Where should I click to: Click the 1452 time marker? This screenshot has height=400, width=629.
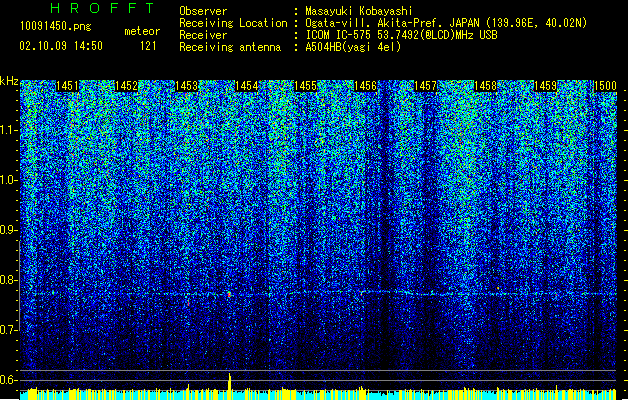click(x=126, y=86)
